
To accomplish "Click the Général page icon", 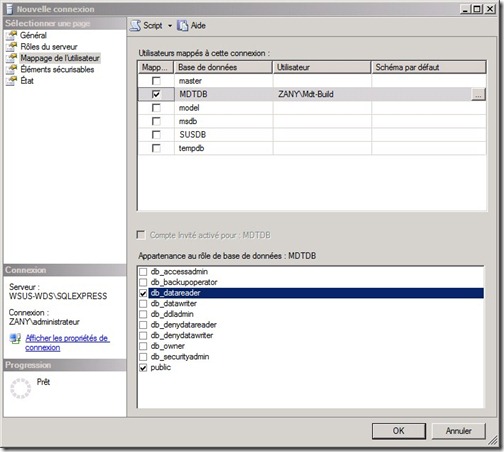I will (11, 35).
